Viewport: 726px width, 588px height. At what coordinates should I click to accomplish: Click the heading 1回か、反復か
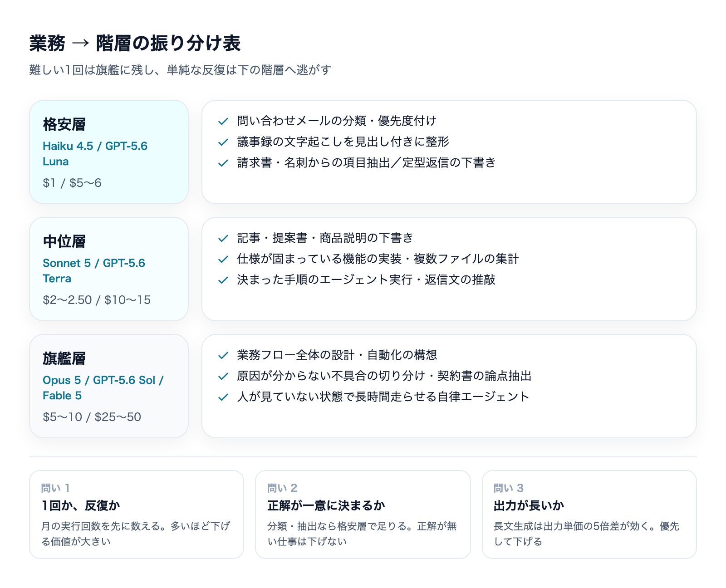[x=81, y=505]
